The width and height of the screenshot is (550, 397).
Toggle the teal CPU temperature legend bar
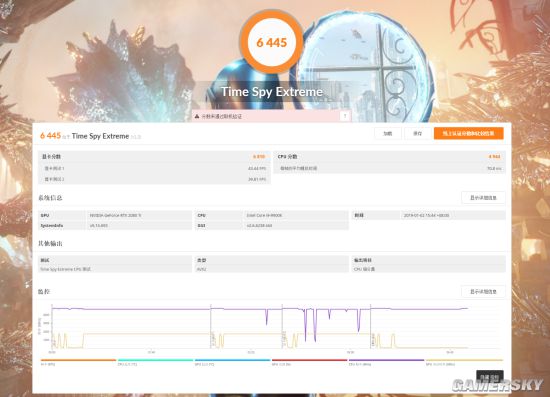(155, 360)
